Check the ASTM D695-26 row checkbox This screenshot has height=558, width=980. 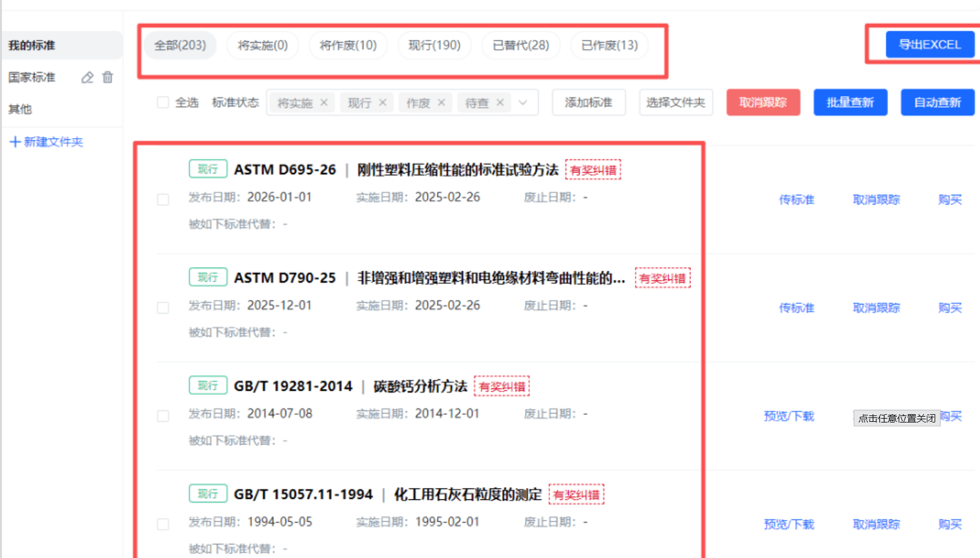coord(163,200)
